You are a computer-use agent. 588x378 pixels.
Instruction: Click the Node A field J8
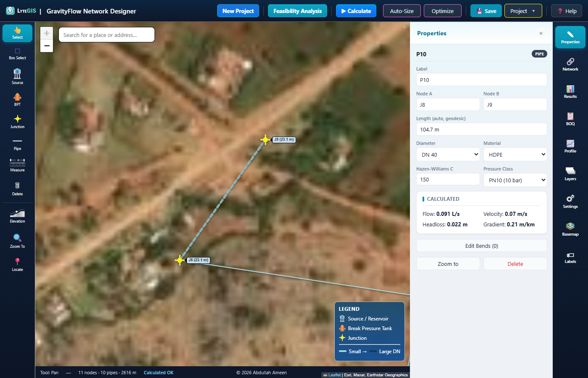448,105
